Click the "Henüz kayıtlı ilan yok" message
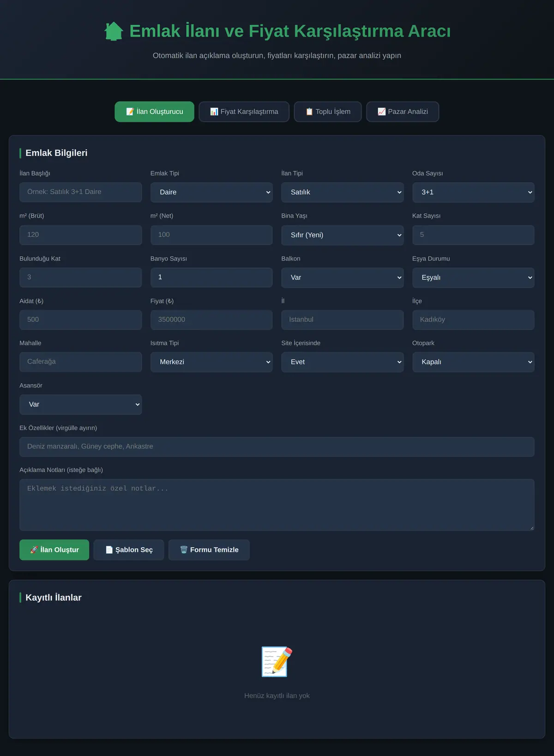 pos(277,696)
